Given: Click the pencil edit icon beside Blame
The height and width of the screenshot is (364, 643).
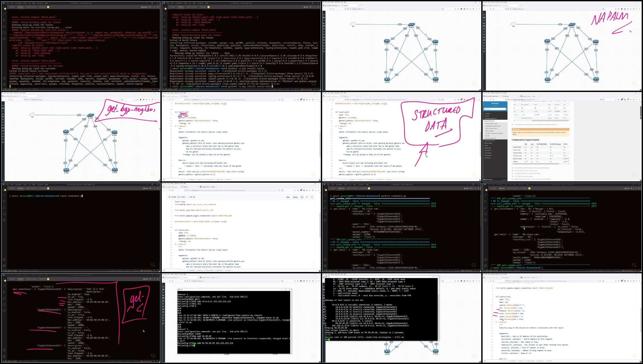Looking at the screenshot, I should (307, 197).
